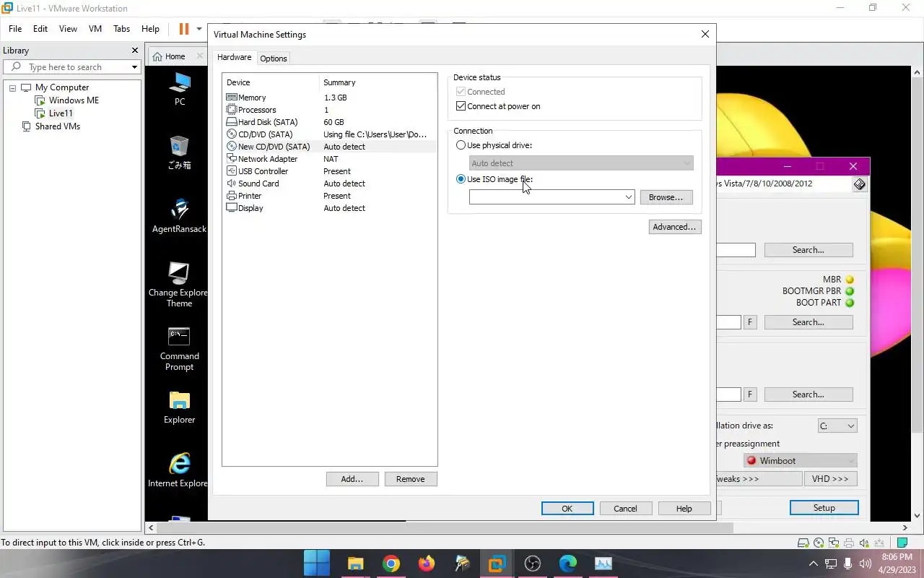Select the Explorer folder desktop icon
The image size is (924, 578).
pyautogui.click(x=179, y=407)
